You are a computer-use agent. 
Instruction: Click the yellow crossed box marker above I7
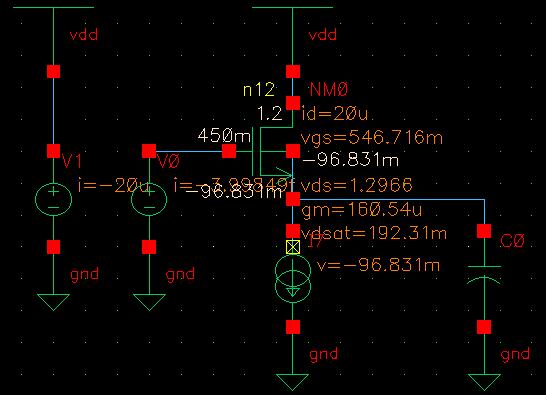click(x=293, y=247)
